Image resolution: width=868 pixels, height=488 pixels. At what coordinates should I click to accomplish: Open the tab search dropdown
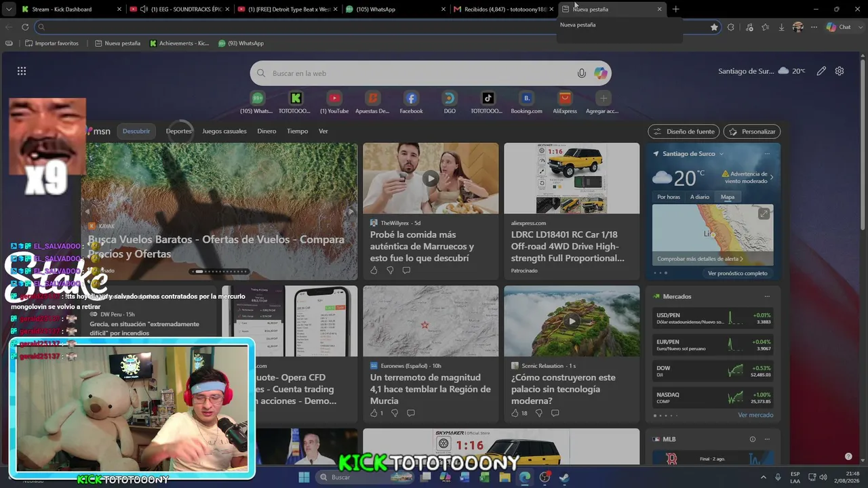tap(9, 9)
